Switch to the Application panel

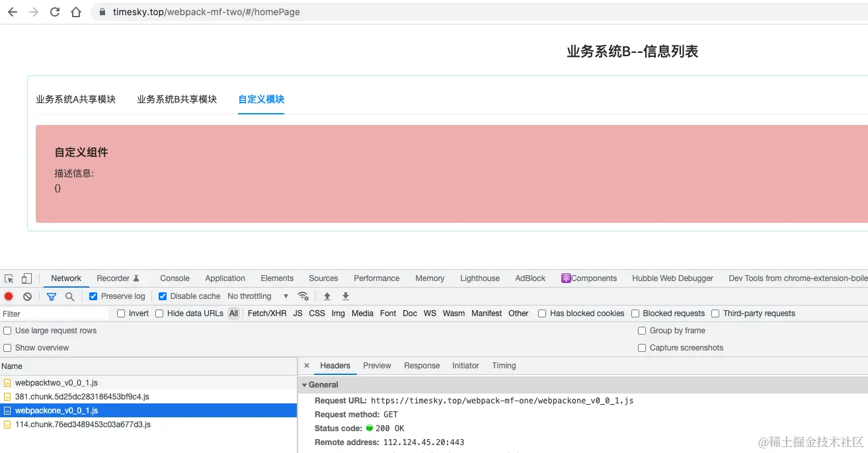[x=225, y=278]
